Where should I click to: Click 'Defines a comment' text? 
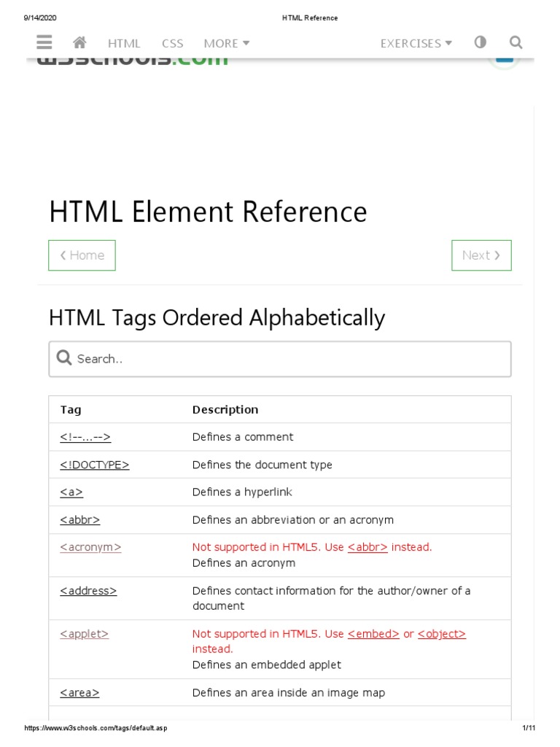click(x=243, y=437)
